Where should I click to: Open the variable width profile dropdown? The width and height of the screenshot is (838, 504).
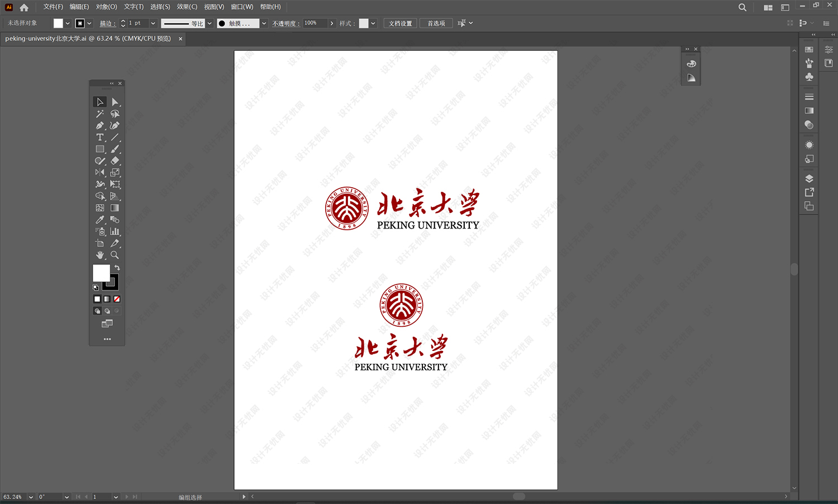pos(209,23)
